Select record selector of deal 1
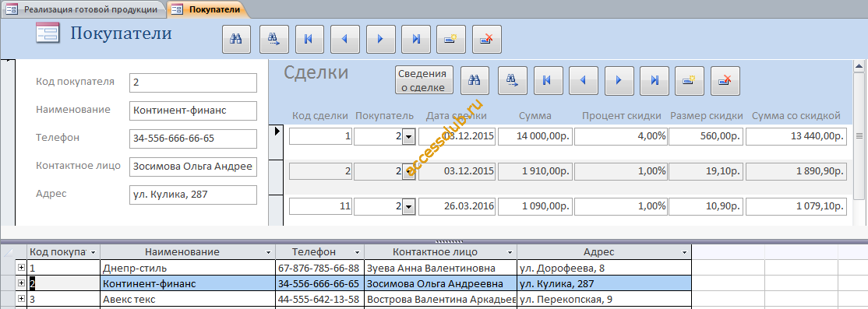The image size is (868, 309). tap(277, 142)
